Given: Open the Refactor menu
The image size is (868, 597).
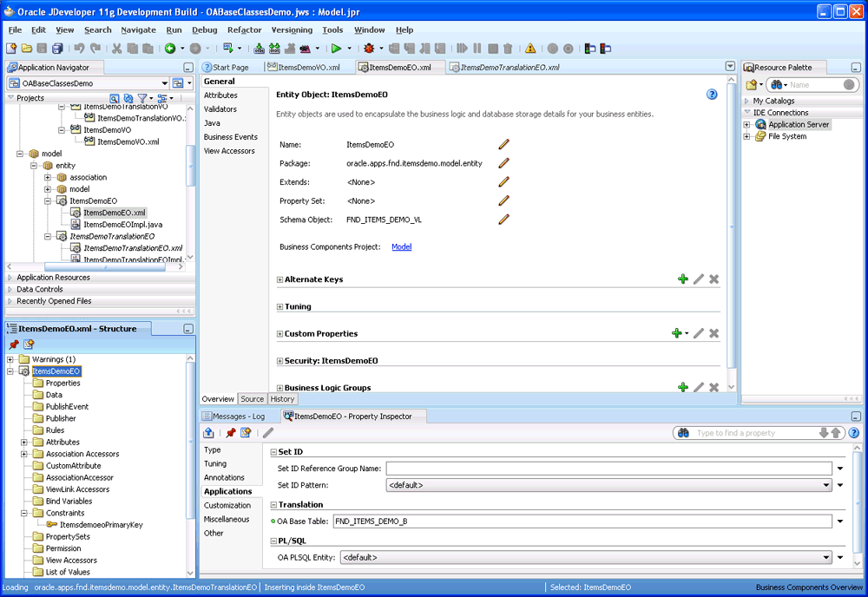Looking at the screenshot, I should pos(244,30).
